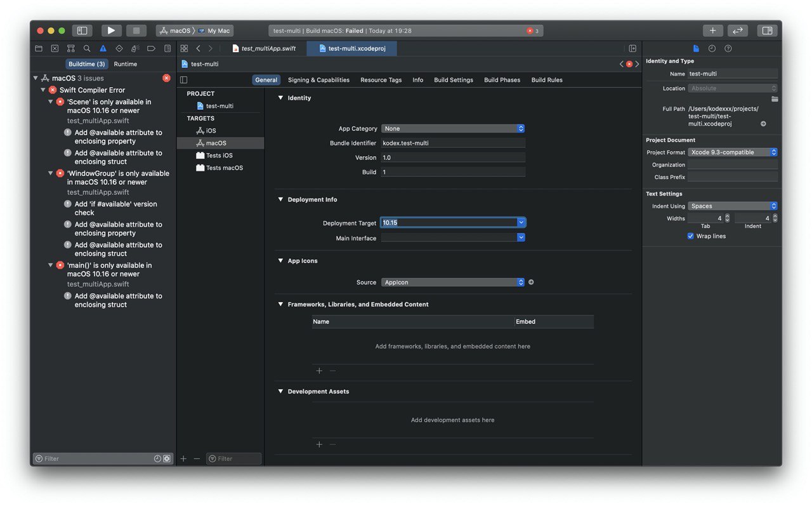This screenshot has width=812, height=506.
Task: Click the Organization field
Action: 733,164
